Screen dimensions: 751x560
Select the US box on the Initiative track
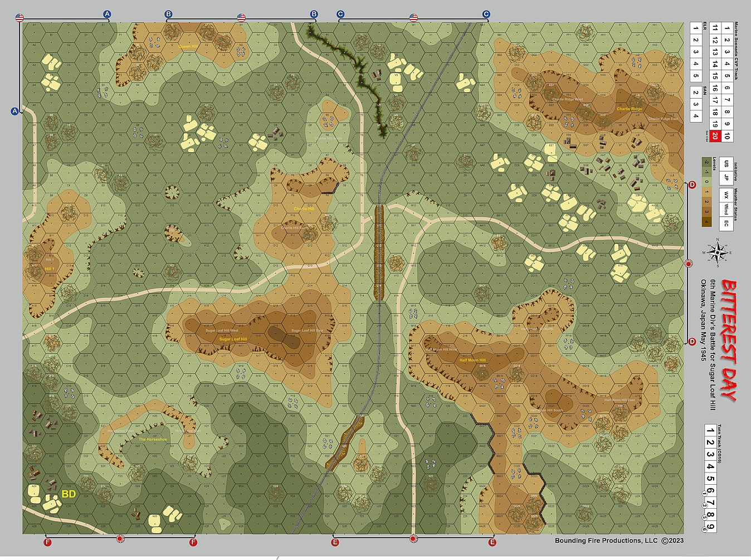726,164
